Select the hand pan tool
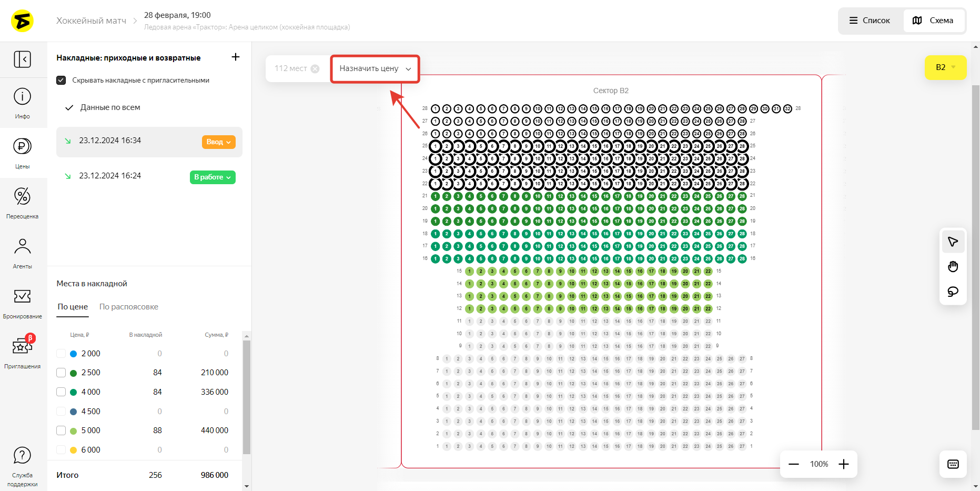 click(953, 267)
